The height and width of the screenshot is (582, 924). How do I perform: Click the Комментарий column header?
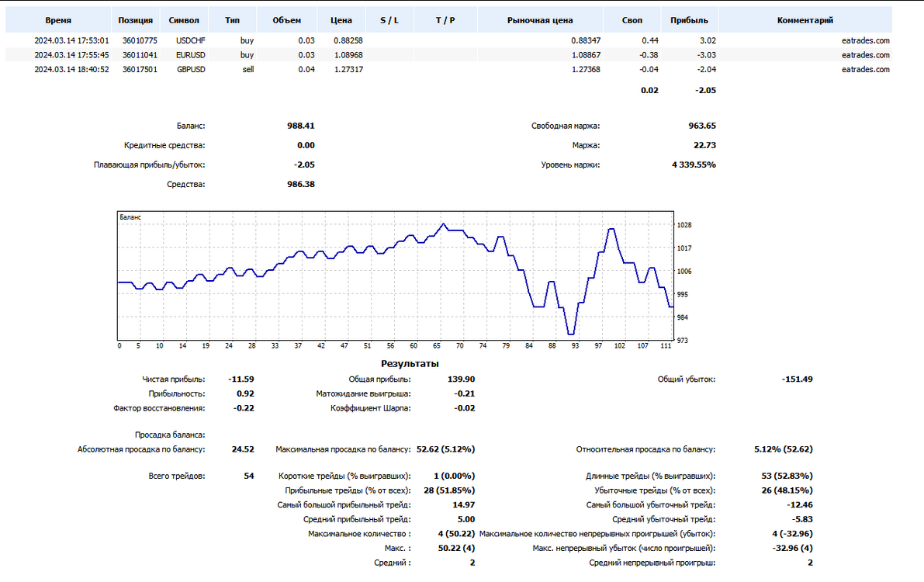point(805,20)
